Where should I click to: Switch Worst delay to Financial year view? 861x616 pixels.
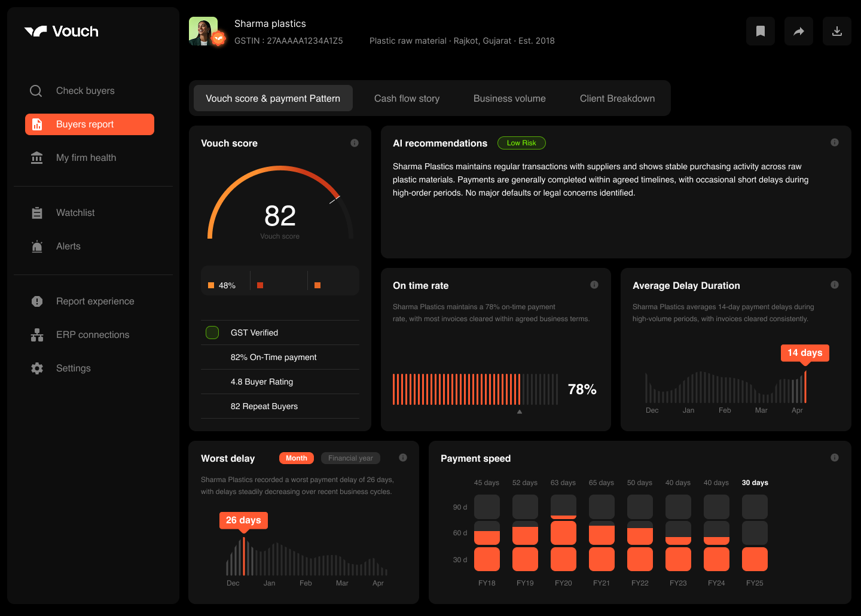(350, 458)
